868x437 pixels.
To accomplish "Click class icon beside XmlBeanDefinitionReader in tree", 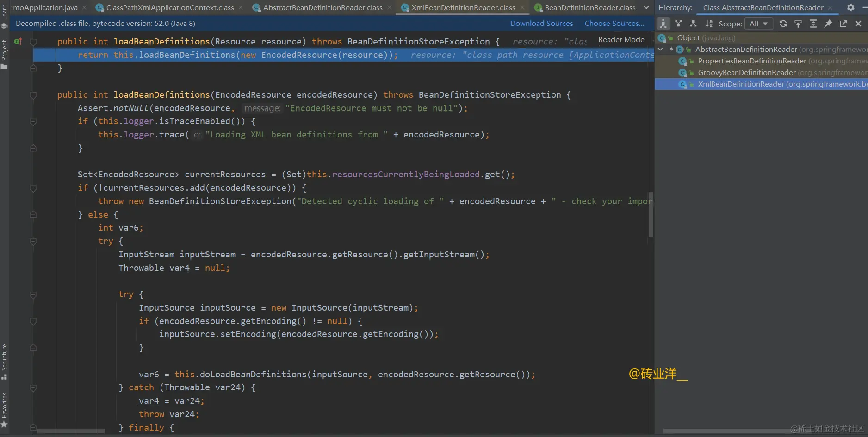I will (682, 84).
